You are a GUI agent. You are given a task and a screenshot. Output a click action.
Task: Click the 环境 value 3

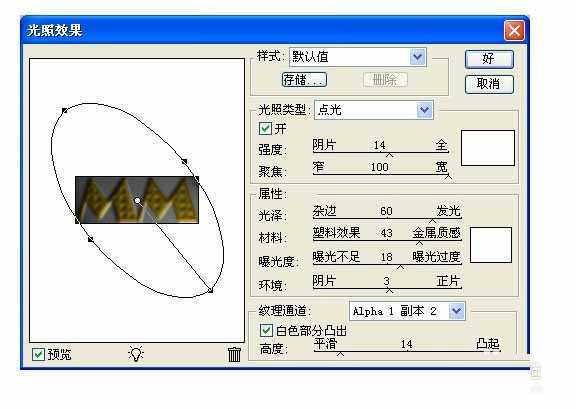[x=386, y=281]
